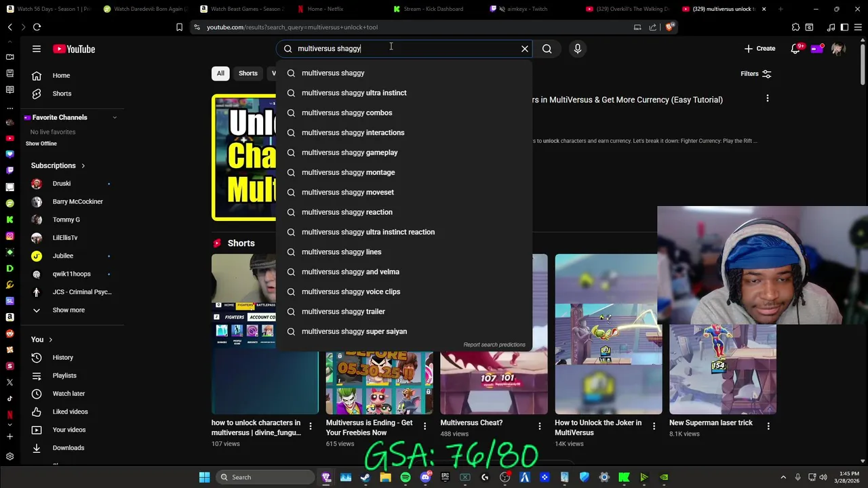This screenshot has width=868, height=488.
Task: Open the YouTube hamburger guide menu
Action: 37,49
